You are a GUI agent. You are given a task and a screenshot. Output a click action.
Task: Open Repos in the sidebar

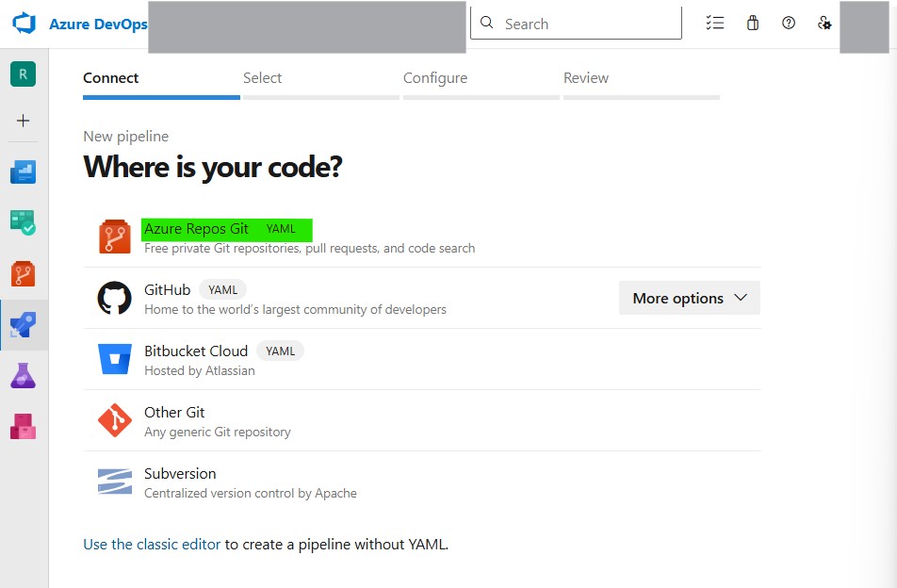[x=23, y=274]
